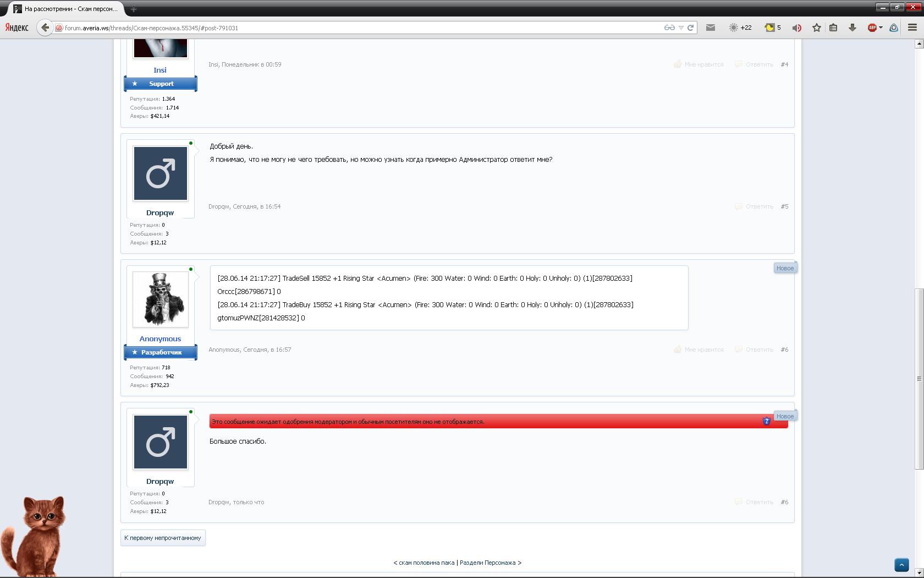Screen dimensions: 924x578
Task: Reply to Anonymous's post
Action: coord(754,350)
